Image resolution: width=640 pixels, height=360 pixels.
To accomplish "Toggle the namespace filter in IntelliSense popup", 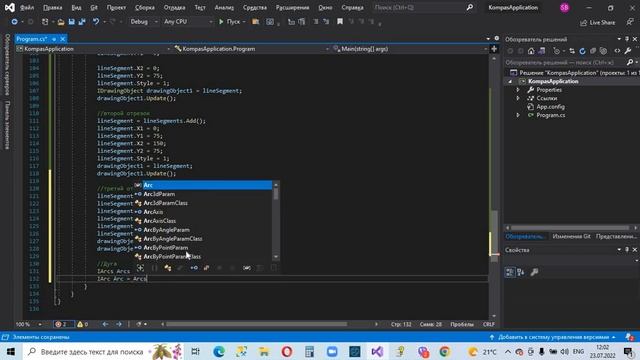I will click(x=154, y=268).
